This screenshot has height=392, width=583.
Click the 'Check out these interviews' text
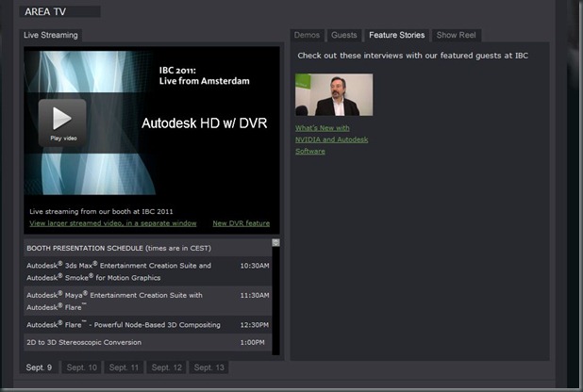point(412,56)
